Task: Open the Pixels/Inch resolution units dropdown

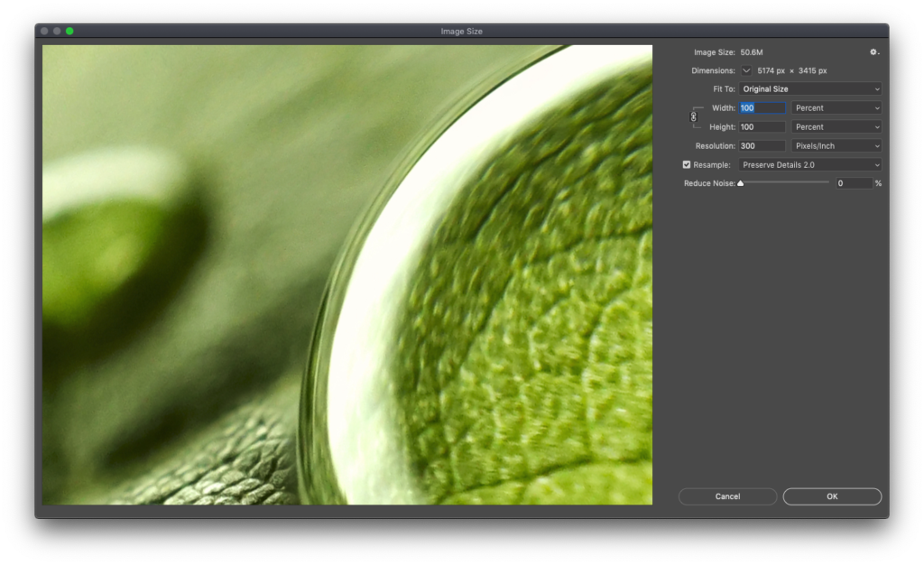Action: click(836, 145)
